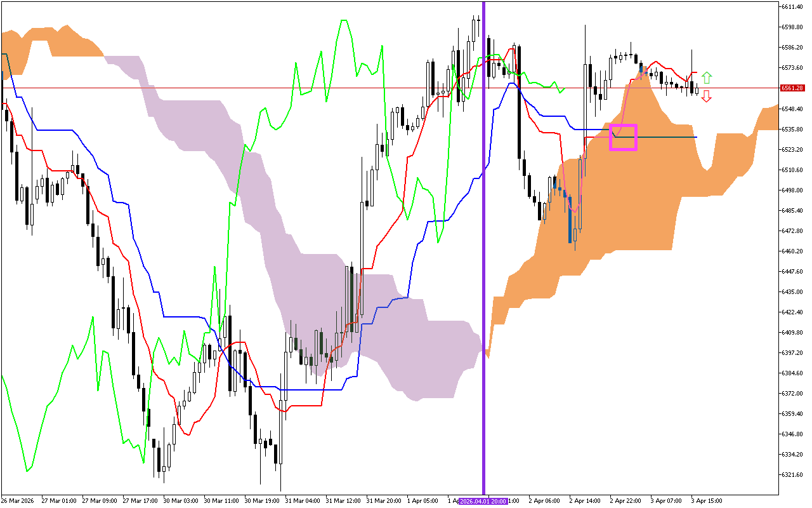Image resolution: width=812 pixels, height=508 pixels.
Task: Select the horizontal red price line
Action: [254, 86]
